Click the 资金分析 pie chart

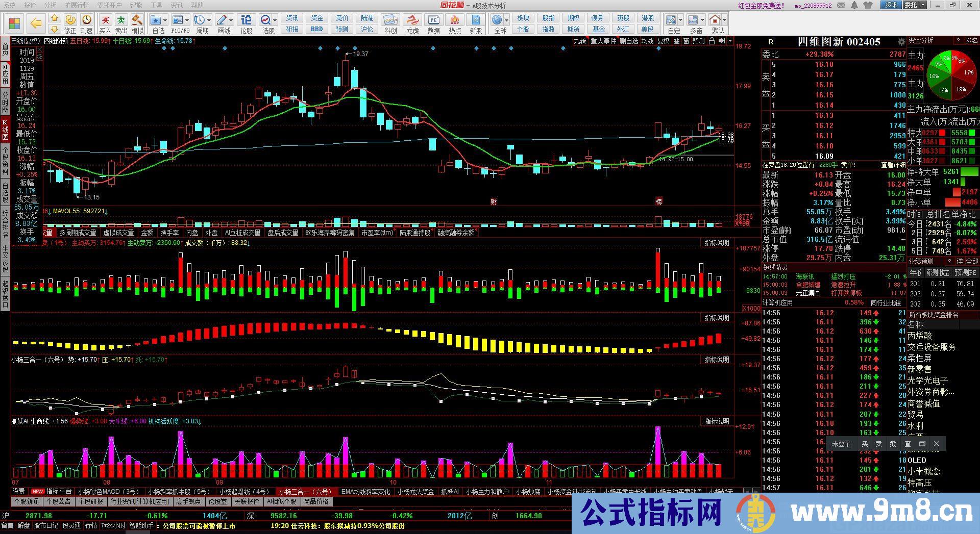(950, 74)
